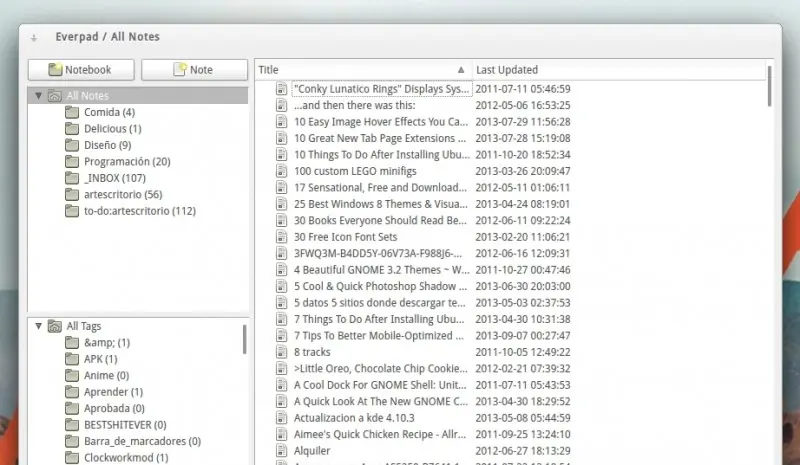Select note "10 Great New Tab Page Extensions"
The height and width of the screenshot is (465, 800).
pyautogui.click(x=380, y=138)
